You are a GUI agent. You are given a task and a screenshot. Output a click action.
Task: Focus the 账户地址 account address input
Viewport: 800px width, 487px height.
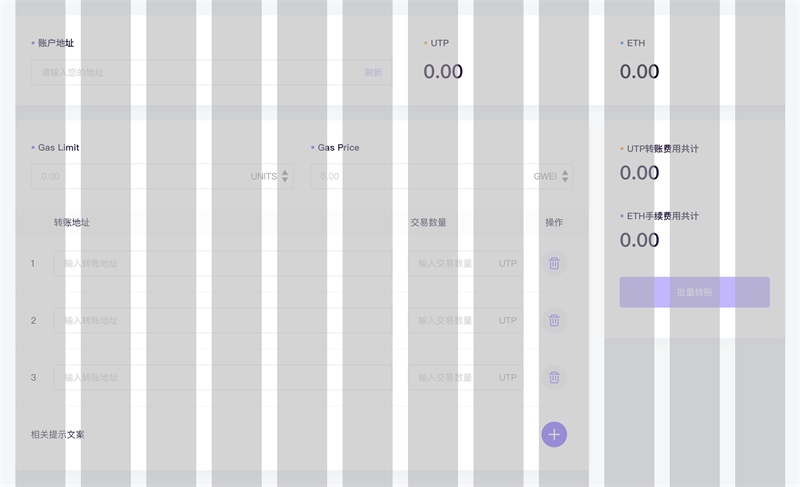(x=211, y=72)
